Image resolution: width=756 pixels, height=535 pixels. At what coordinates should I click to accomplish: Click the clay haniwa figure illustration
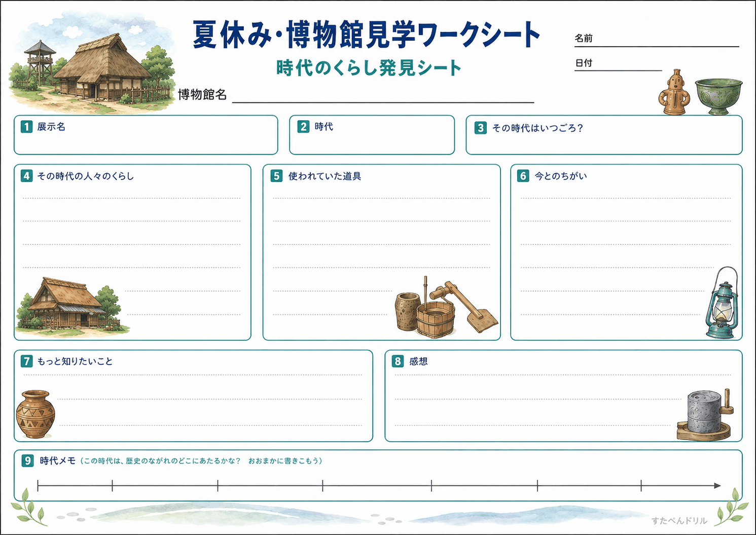[x=674, y=92]
